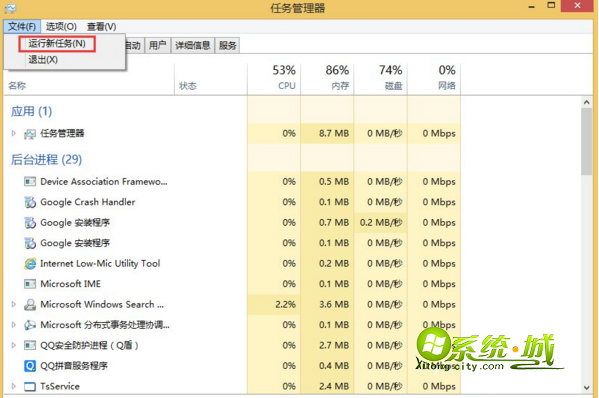Click the QQ安全防护进程 icon
This screenshot has width=599, height=398.
30,345
